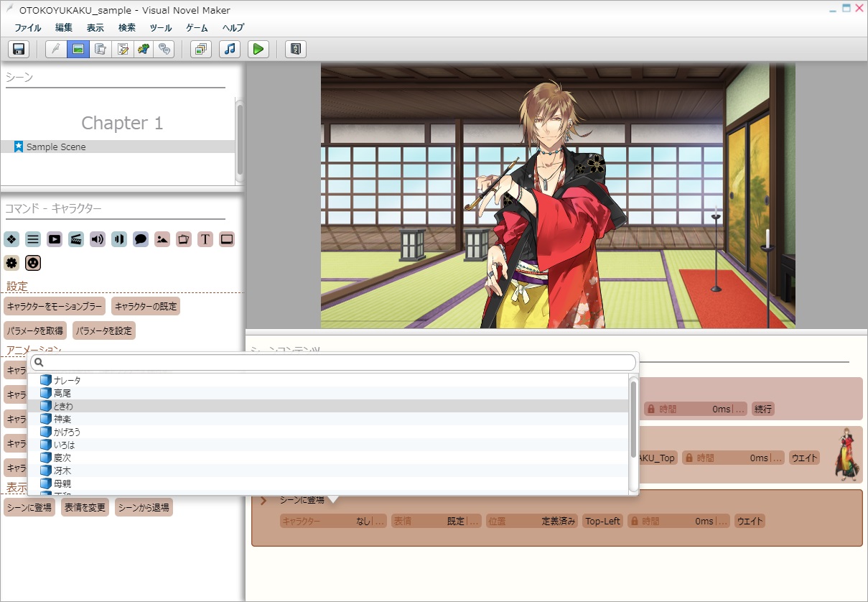Image resolution: width=868 pixels, height=602 pixels.
Task: Toggle ウエイト in the selected シーンに登場 command
Action: [x=750, y=522]
